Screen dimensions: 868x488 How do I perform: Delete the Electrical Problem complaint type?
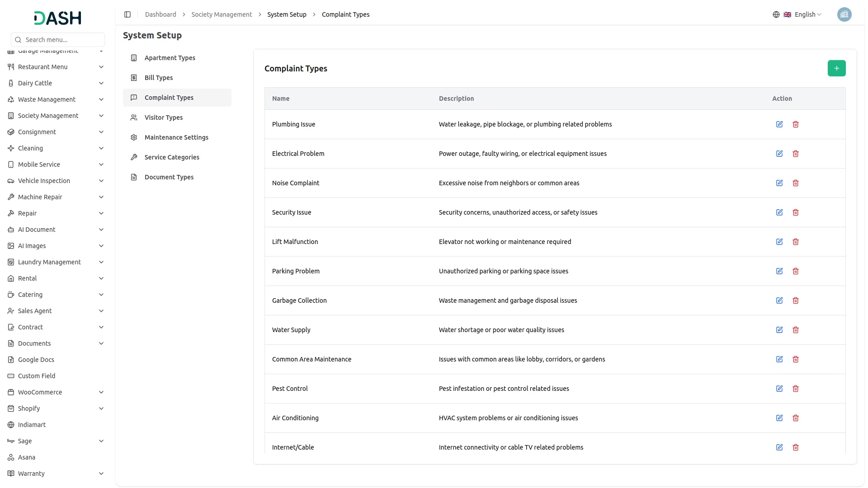coord(796,154)
